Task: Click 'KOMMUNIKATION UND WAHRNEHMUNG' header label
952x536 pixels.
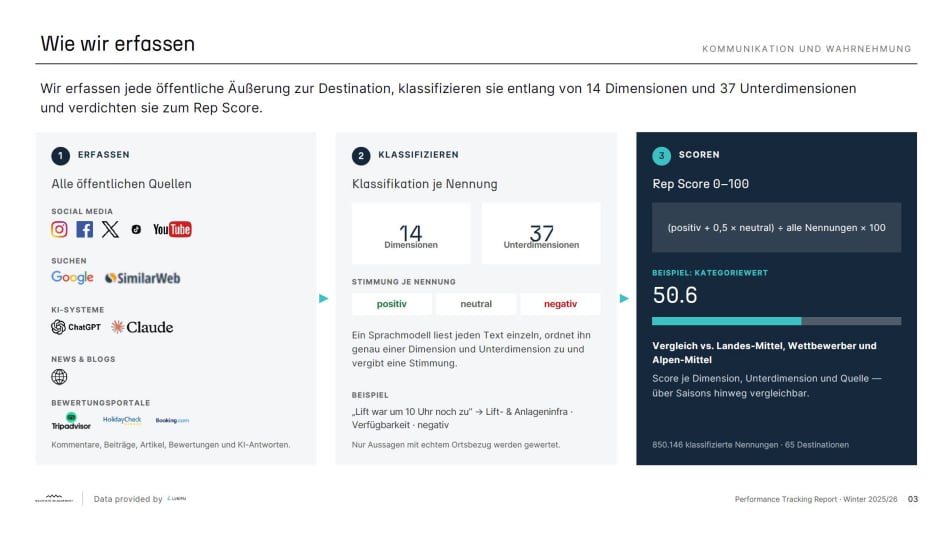Action: (x=807, y=49)
